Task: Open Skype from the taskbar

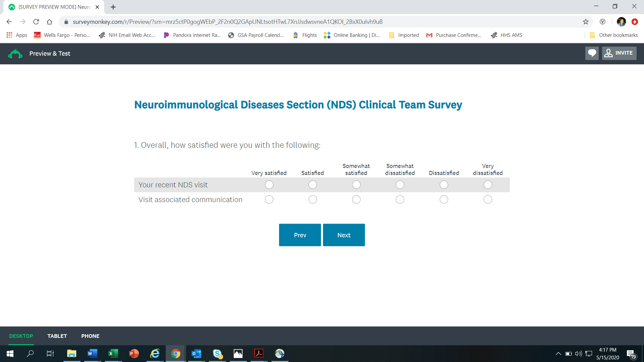Action: click(217, 354)
